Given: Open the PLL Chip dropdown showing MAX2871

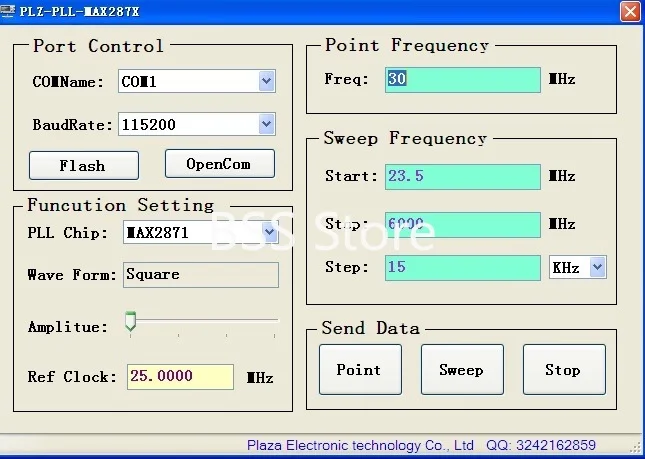Looking at the screenshot, I should 201,232.
